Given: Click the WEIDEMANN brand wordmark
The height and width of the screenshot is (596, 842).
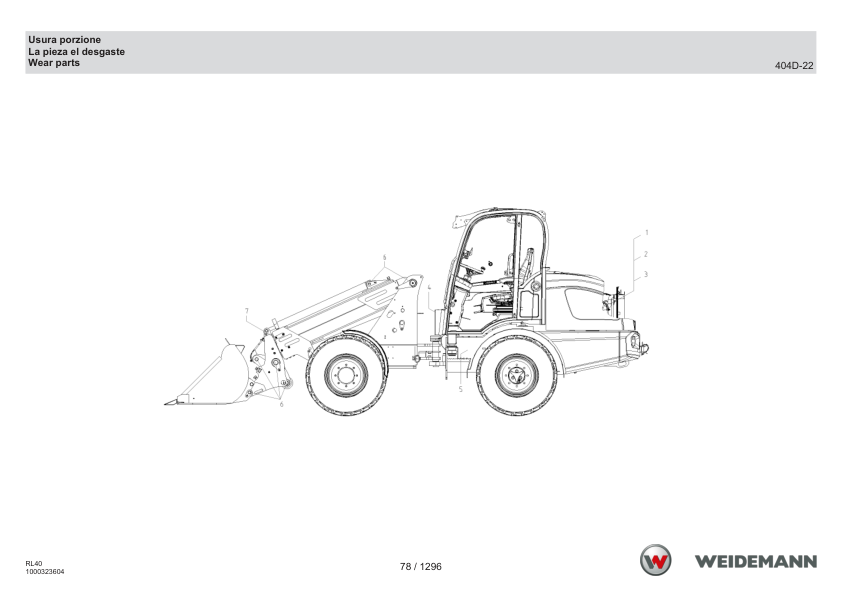Looking at the screenshot, I should point(756,562).
